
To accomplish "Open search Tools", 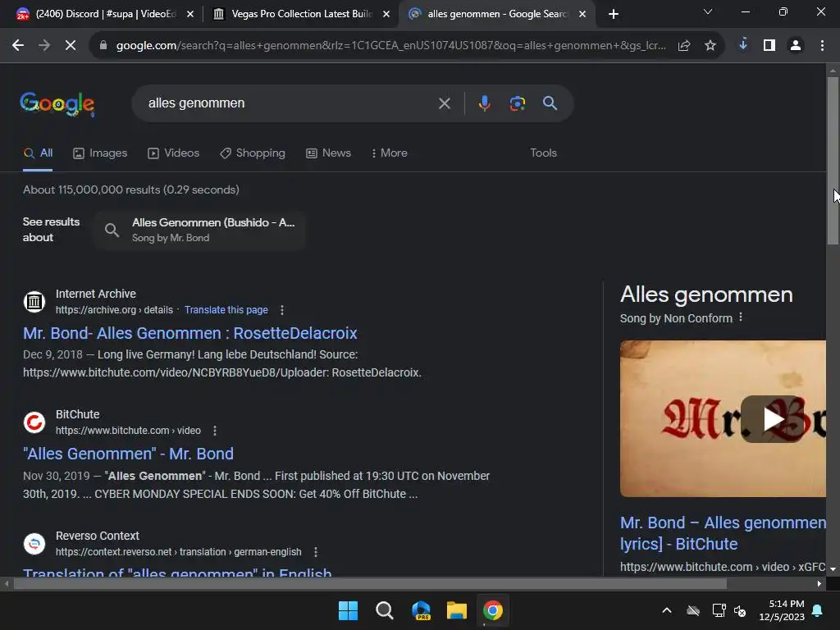I will pyautogui.click(x=543, y=153).
